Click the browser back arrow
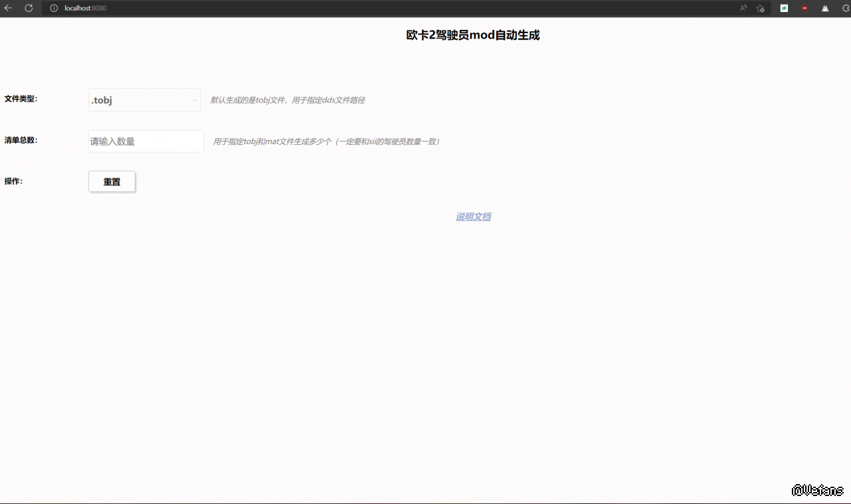Image resolution: width=851 pixels, height=504 pixels. [x=9, y=8]
